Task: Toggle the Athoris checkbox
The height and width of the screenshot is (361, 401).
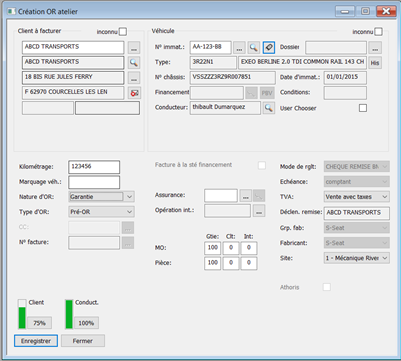Action: (327, 287)
